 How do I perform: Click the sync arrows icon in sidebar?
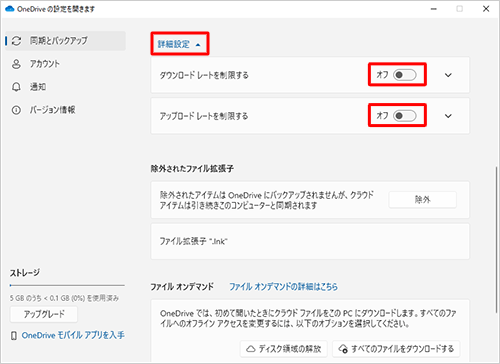click(16, 41)
